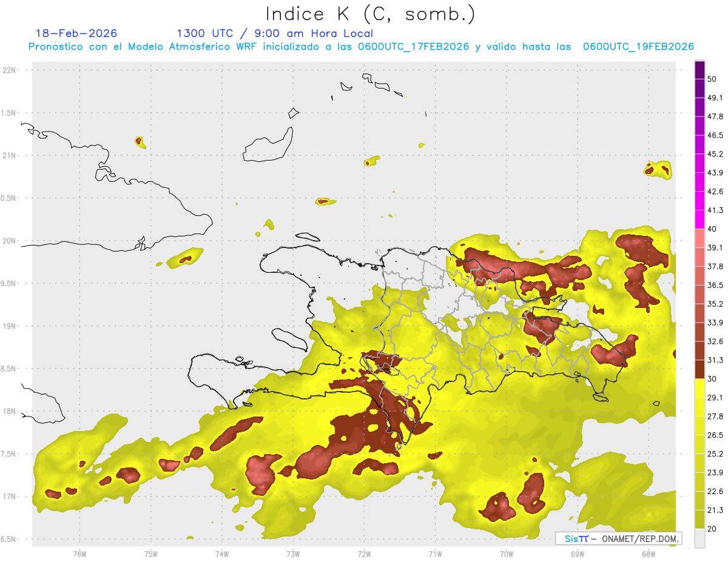The image size is (728, 562).
Task: Select the date '18-Feb-2026'
Action: [x=76, y=33]
